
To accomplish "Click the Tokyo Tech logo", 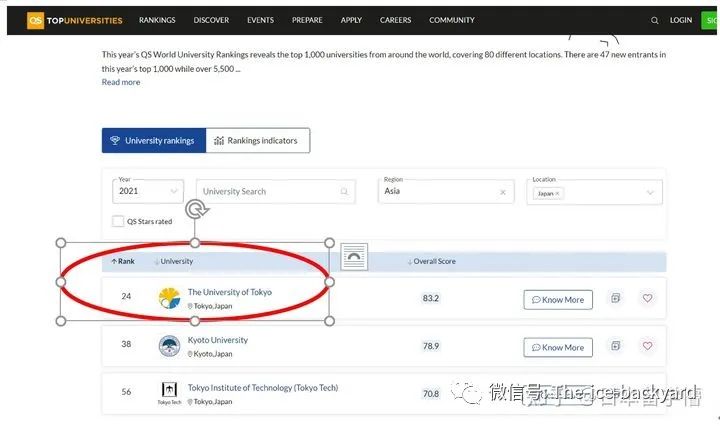I will (169, 393).
